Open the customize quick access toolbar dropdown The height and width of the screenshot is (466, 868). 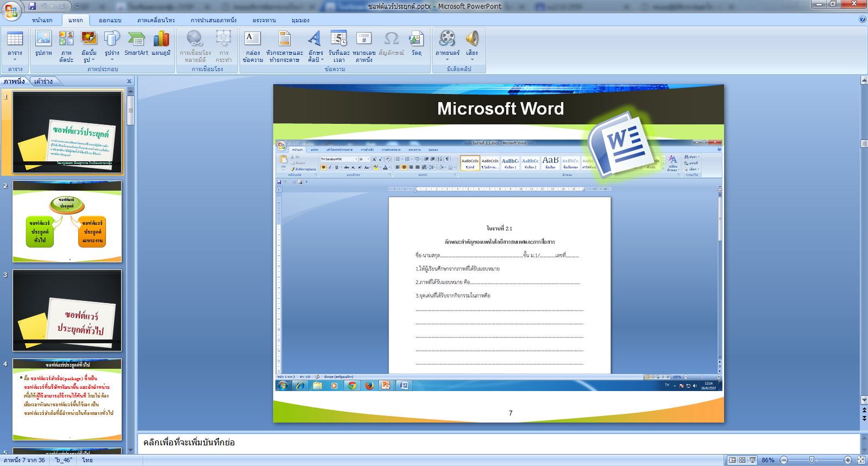point(77,6)
